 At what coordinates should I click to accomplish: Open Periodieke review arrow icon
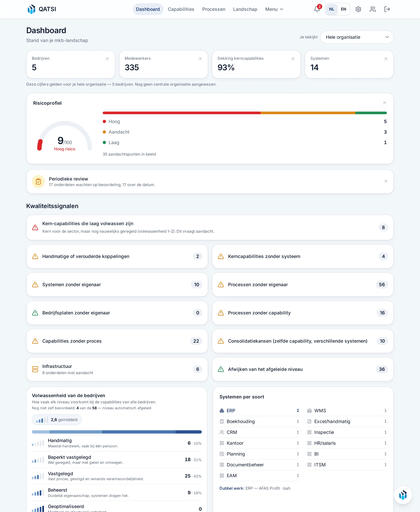click(x=385, y=181)
